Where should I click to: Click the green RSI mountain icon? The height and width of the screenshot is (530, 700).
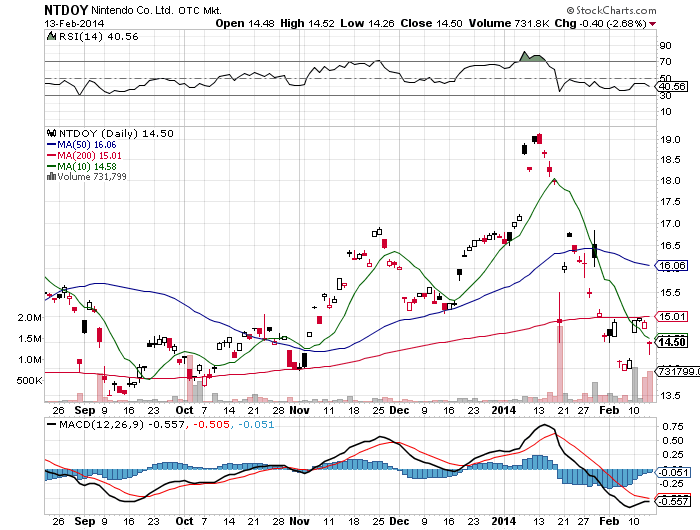point(52,36)
